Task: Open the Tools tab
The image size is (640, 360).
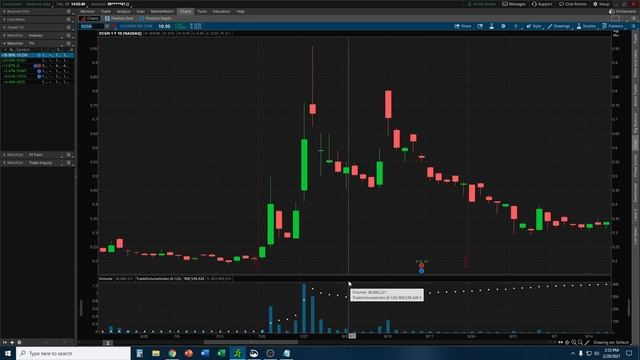Action: pos(202,11)
